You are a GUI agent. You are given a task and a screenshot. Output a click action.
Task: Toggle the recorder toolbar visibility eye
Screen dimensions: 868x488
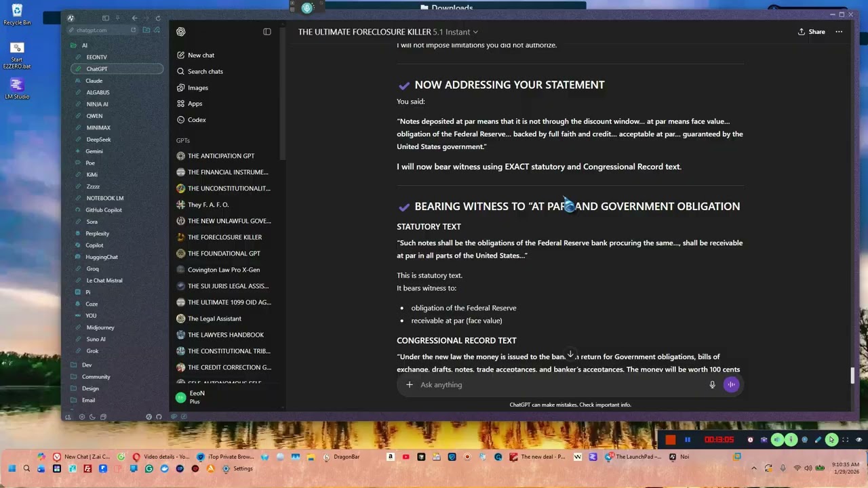pos(859,440)
